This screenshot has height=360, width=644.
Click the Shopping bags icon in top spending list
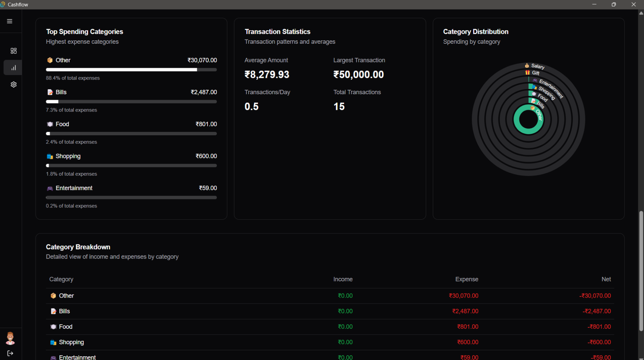click(50, 156)
